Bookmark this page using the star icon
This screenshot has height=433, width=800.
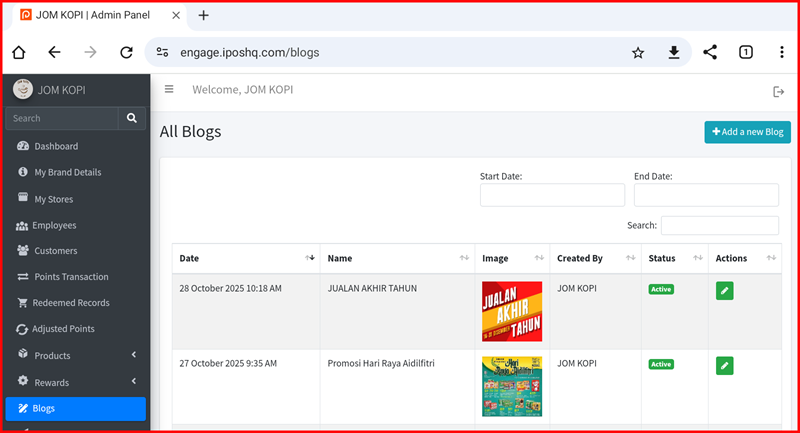[x=638, y=53]
